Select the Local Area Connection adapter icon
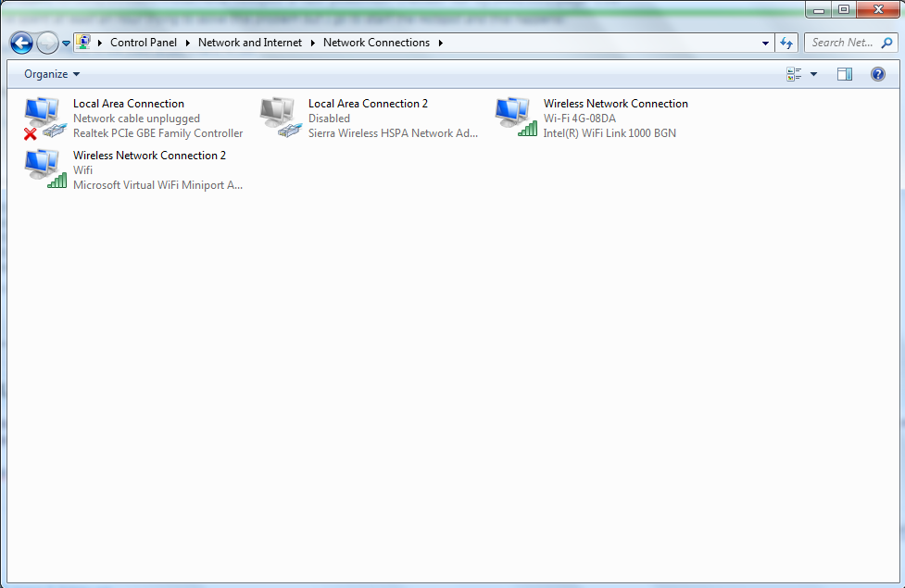The width and height of the screenshot is (905, 588). tap(44, 119)
